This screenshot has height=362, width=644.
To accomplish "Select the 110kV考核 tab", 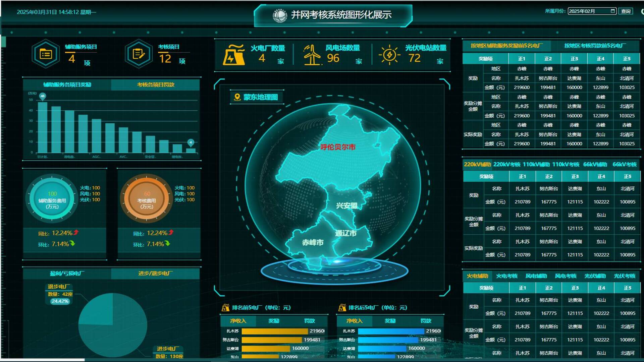I will (566, 165).
